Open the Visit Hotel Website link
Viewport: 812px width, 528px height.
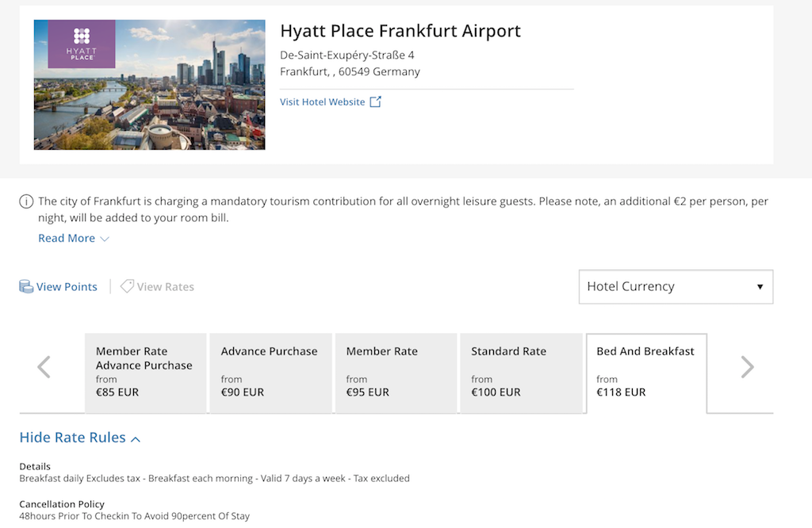[322, 102]
